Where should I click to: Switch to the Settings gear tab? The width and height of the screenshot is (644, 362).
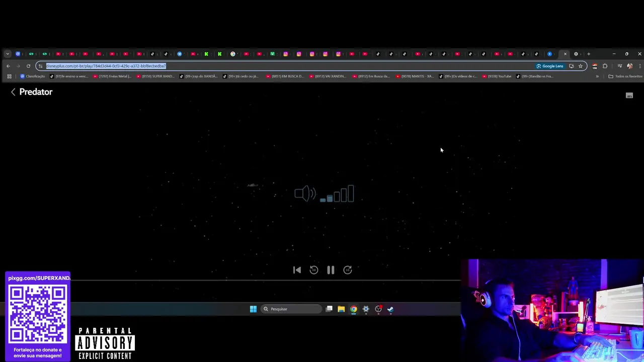[x=576, y=54]
